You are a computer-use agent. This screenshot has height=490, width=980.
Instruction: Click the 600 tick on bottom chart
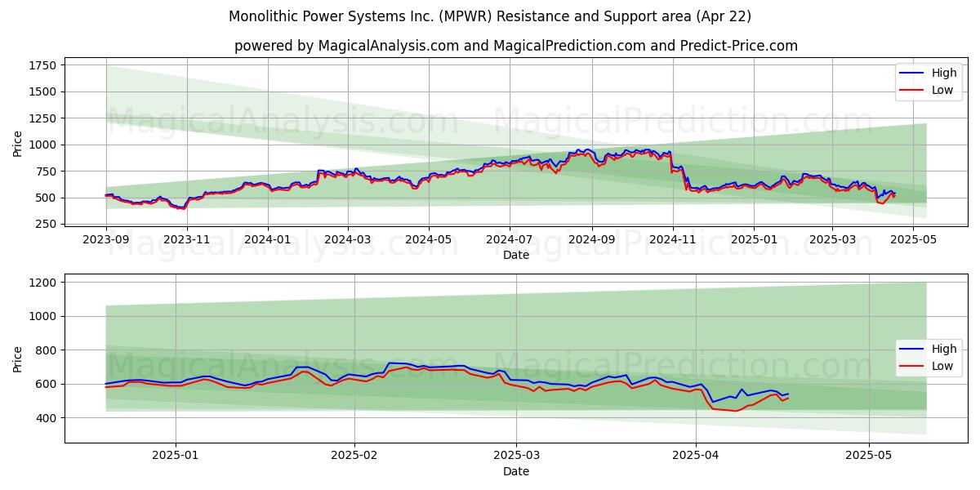[x=46, y=384]
